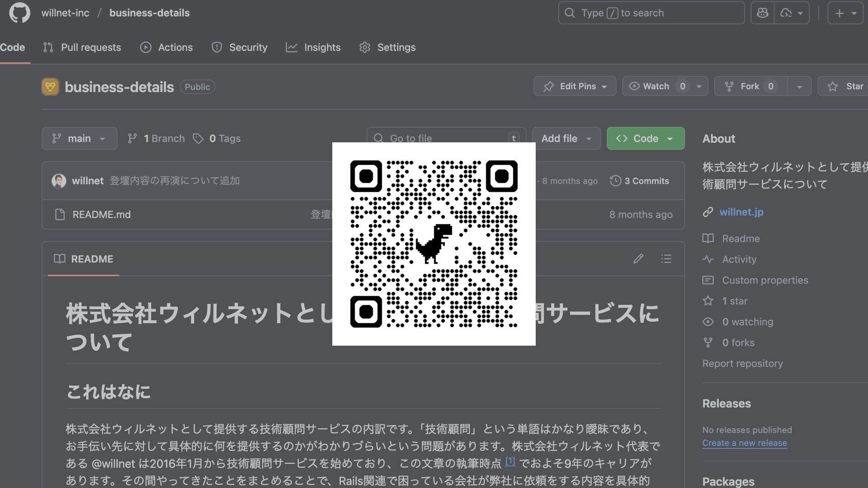The width and height of the screenshot is (868, 488).
Task: View the 0 watching link
Action: [x=748, y=322]
